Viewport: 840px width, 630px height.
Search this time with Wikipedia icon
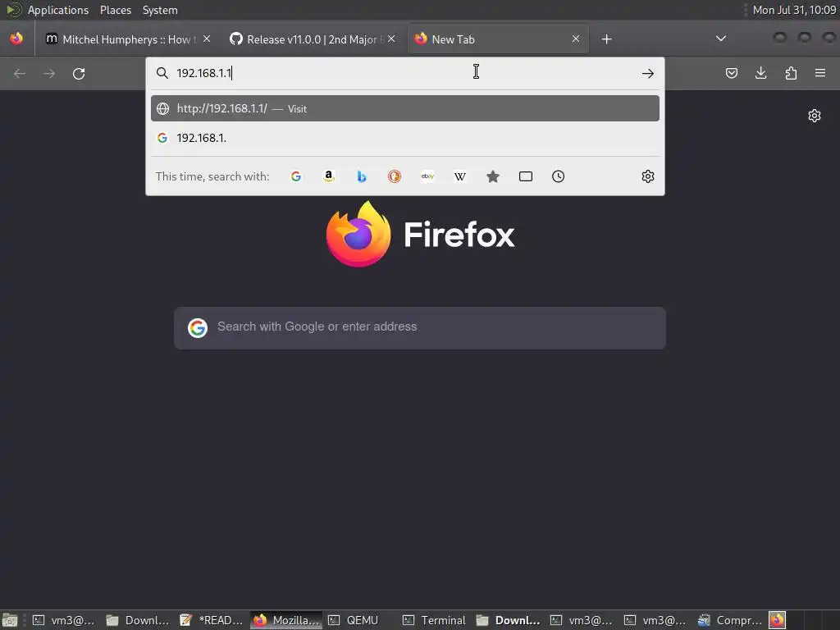coord(459,176)
